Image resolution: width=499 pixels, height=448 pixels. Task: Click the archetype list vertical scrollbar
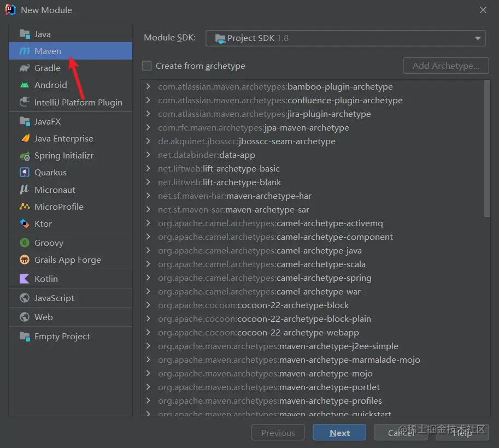click(x=487, y=149)
